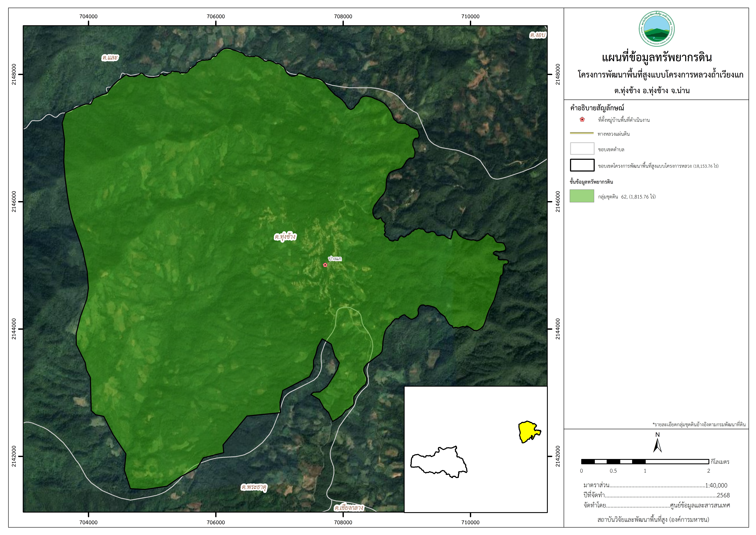
Task: Click the 'N' letter above the north arrow
Action: (x=657, y=435)
